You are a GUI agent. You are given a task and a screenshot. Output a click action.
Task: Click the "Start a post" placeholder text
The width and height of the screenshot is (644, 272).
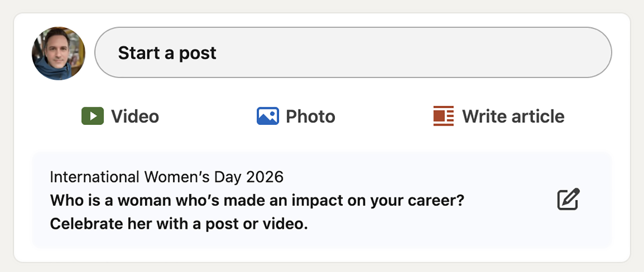pyautogui.click(x=167, y=53)
